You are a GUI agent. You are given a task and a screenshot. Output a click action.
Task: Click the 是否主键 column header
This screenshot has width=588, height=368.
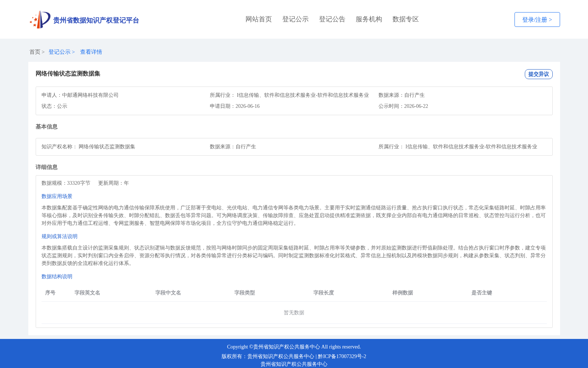coord(482,293)
